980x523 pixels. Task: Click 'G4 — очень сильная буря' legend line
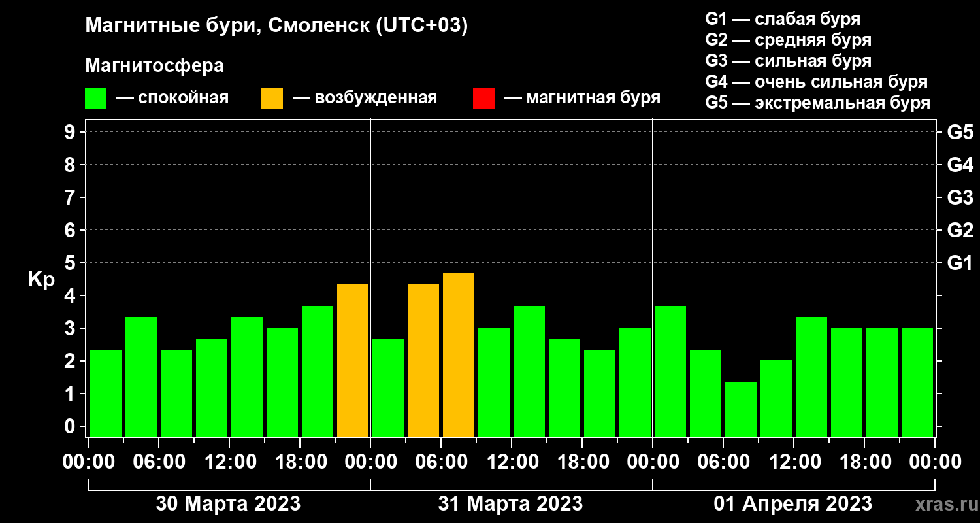(x=817, y=82)
